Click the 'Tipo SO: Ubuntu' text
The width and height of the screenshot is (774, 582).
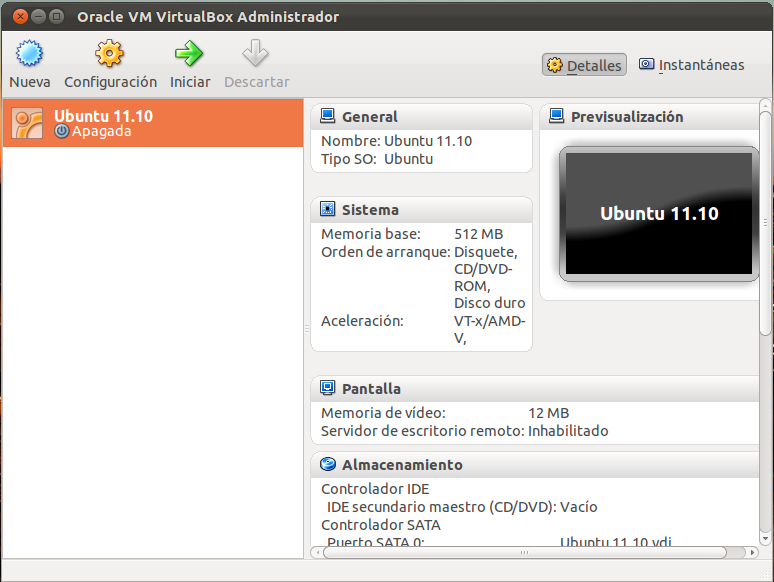(377, 159)
